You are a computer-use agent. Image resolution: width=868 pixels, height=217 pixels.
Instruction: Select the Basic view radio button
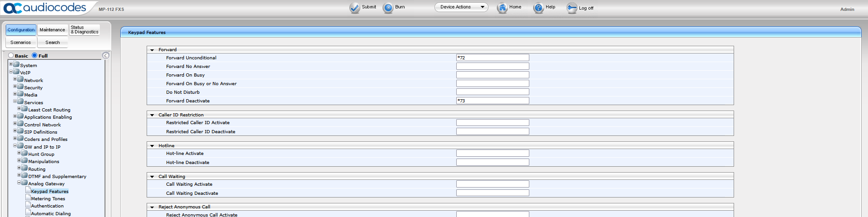tap(11, 56)
